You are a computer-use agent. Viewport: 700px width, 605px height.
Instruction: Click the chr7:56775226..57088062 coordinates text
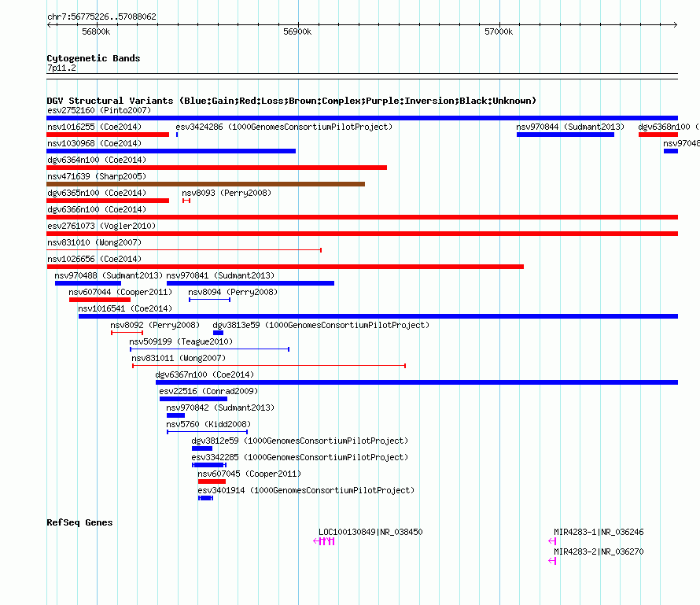point(101,17)
